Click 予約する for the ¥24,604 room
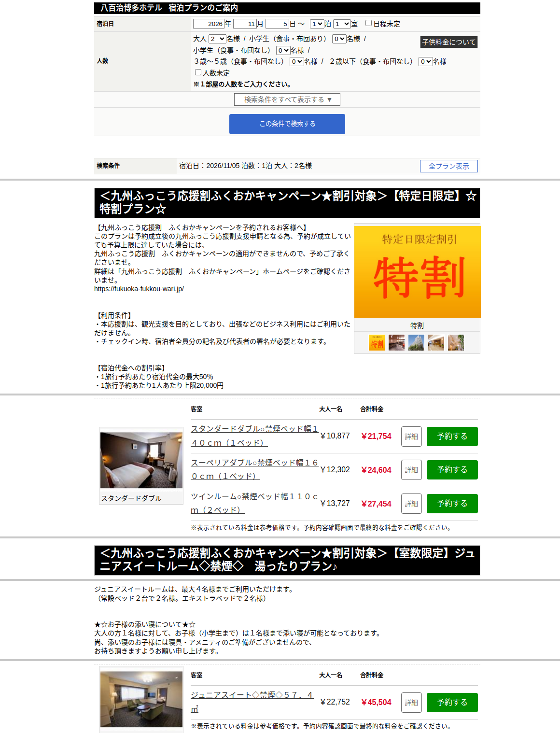The image size is (560, 733). (x=452, y=470)
